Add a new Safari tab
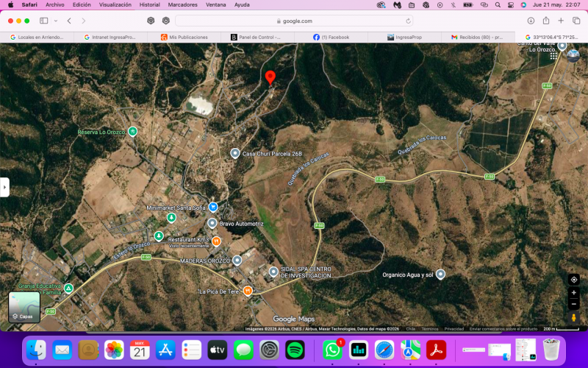Screen dimensions: 588x368 (x=561, y=21)
